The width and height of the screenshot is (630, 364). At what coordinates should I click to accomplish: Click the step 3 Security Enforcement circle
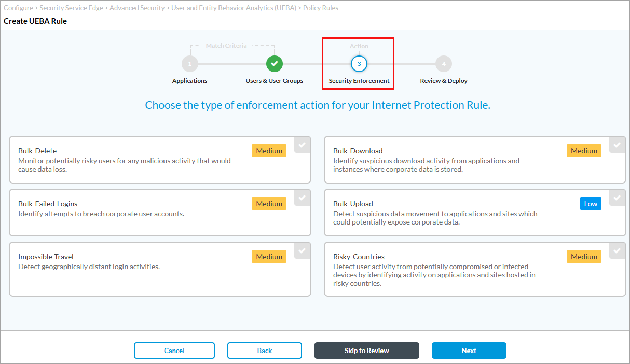[x=359, y=64]
